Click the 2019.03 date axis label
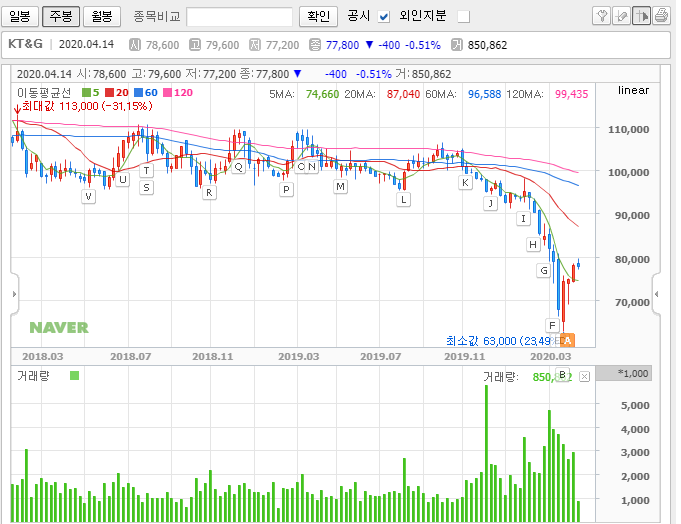 299,357
